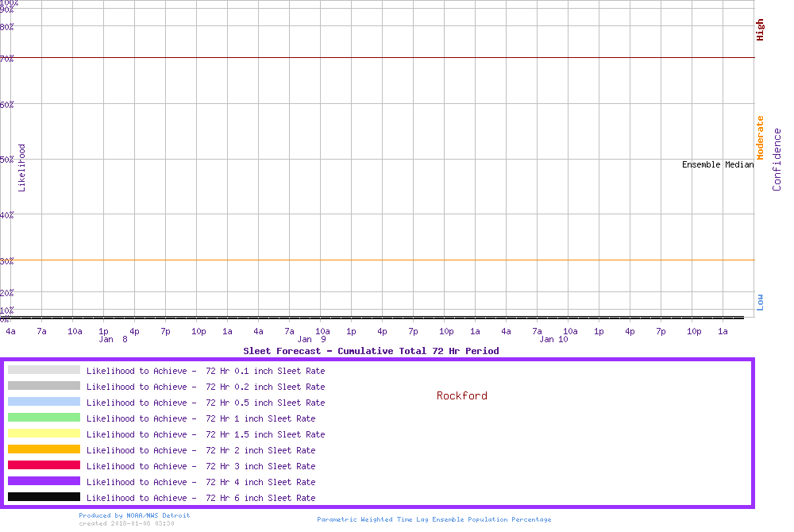Image resolution: width=794 pixels, height=532 pixels.
Task: Click the Ensemble Median label
Action: click(718, 164)
